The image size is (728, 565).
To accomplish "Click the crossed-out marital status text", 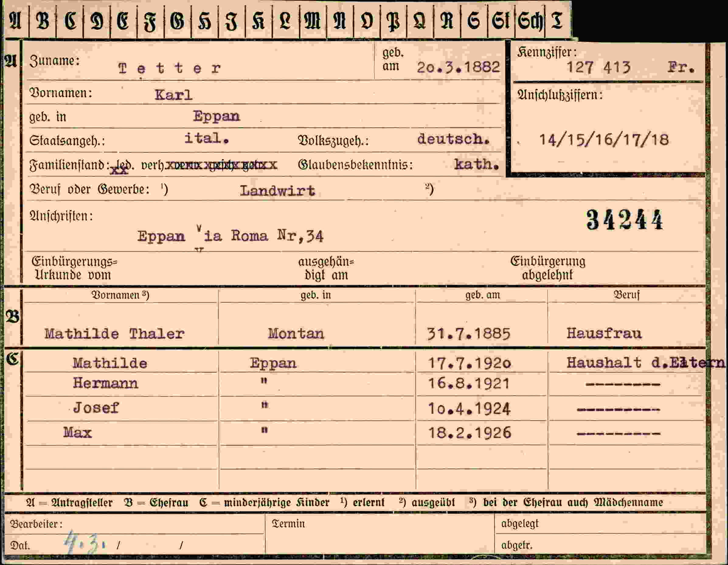I will (221, 165).
